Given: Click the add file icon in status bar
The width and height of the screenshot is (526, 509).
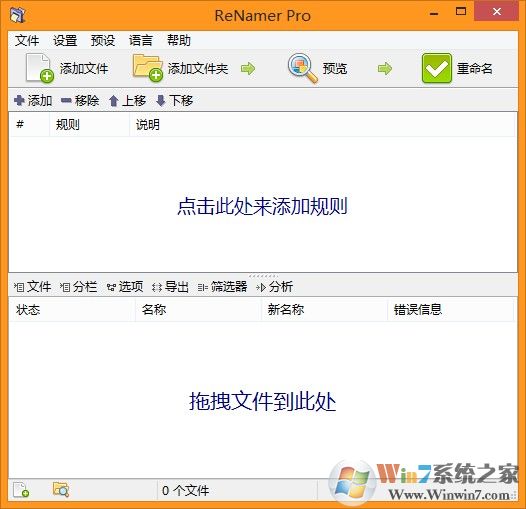Looking at the screenshot, I should (x=21, y=490).
